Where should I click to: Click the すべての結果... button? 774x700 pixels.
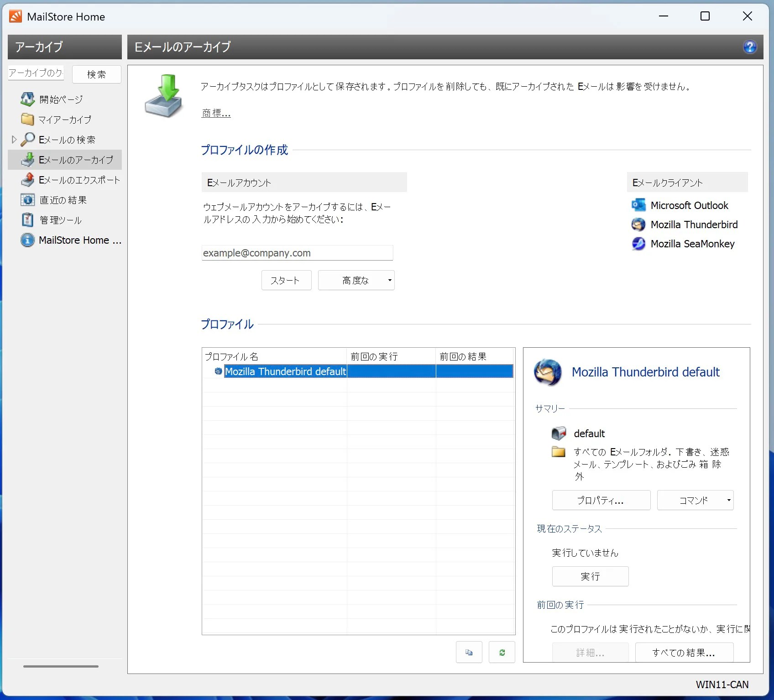tap(684, 653)
